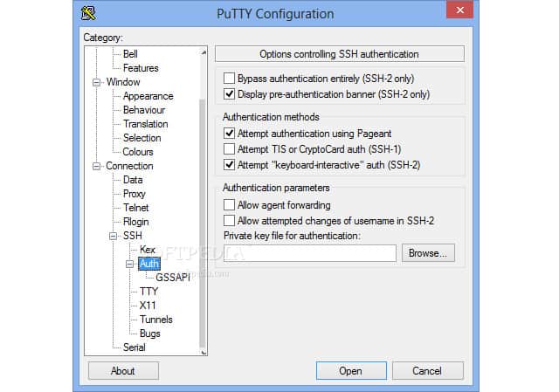The width and height of the screenshot is (559, 392).
Task: Select Behaviour category
Action: (x=144, y=110)
